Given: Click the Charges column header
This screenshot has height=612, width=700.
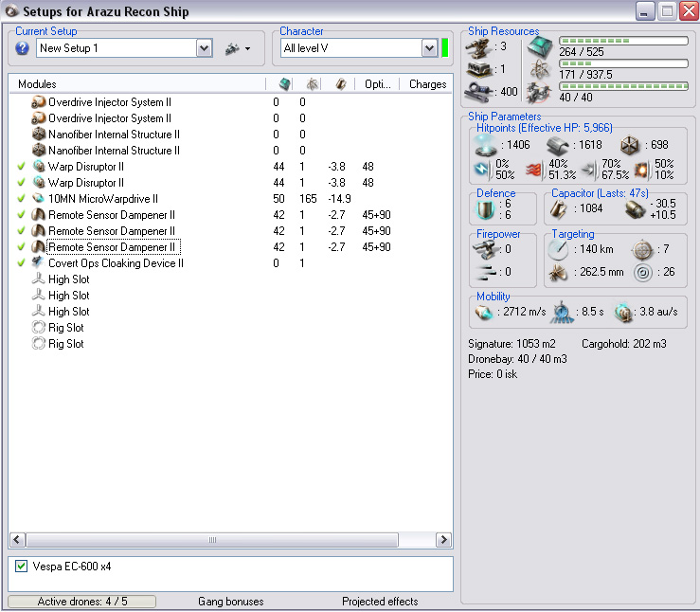Looking at the screenshot, I should click(427, 84).
